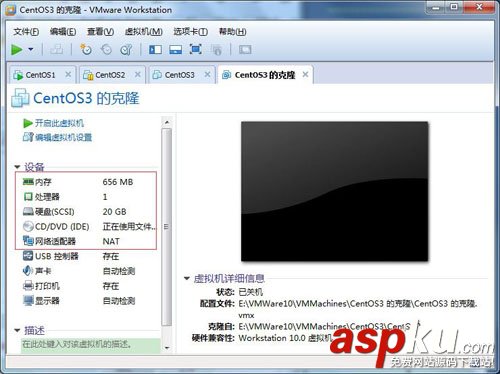500x374 pixels.
Task: Open the 编辑(E) menu
Action: click(x=63, y=32)
